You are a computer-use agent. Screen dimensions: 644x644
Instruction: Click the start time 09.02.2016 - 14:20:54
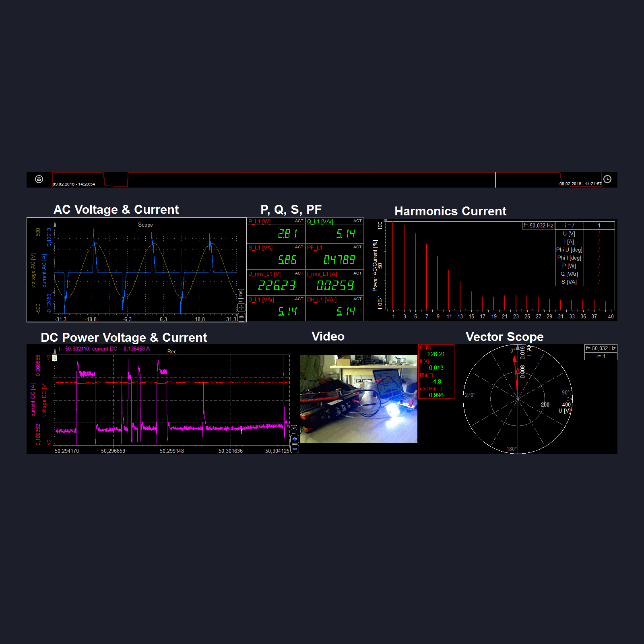[74, 184]
